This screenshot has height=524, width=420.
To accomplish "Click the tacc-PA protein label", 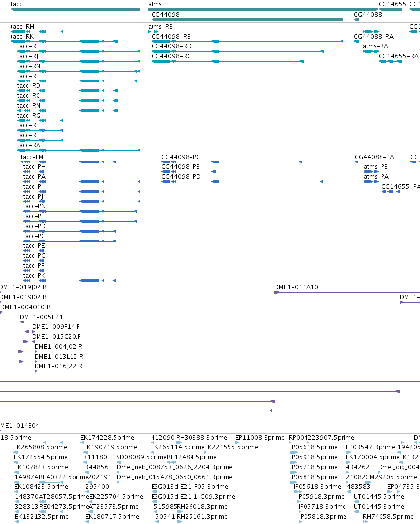I will coord(35,177).
